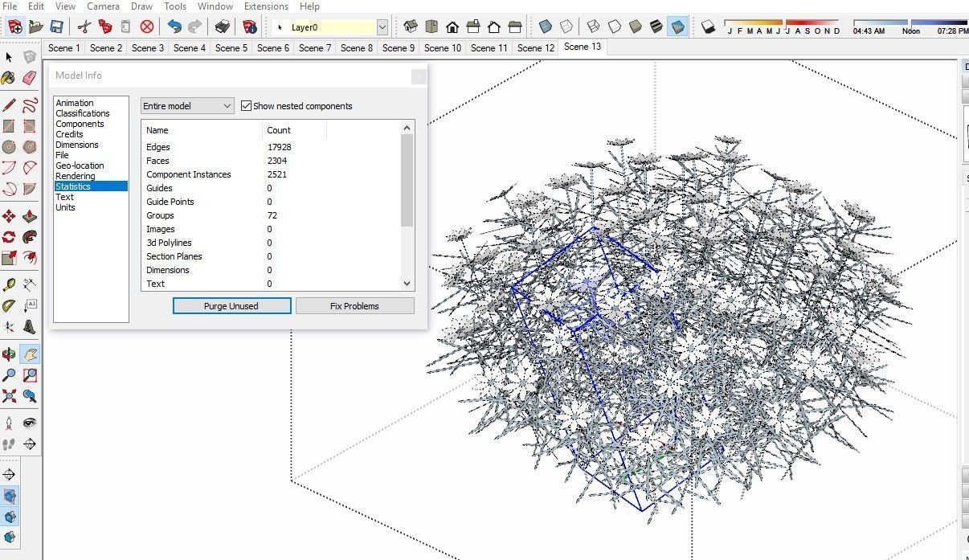Viewport: 969px width, 560px height.
Task: Pick the Eraser tool
Action: 30,78
